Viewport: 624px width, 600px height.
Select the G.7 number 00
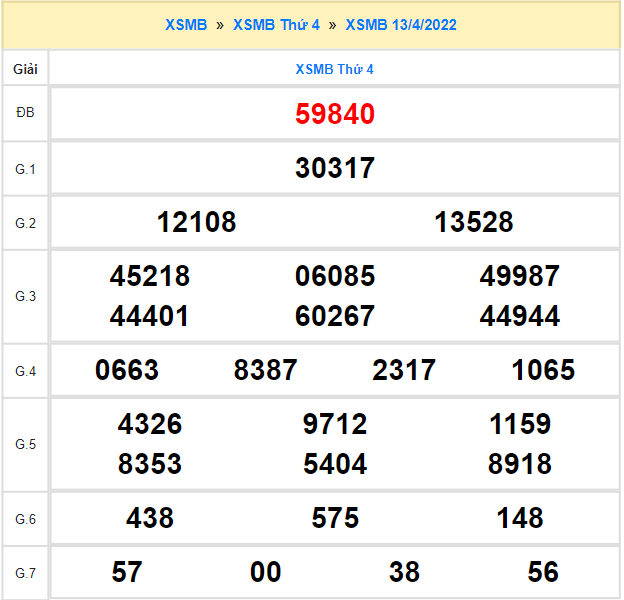pyautogui.click(x=265, y=572)
